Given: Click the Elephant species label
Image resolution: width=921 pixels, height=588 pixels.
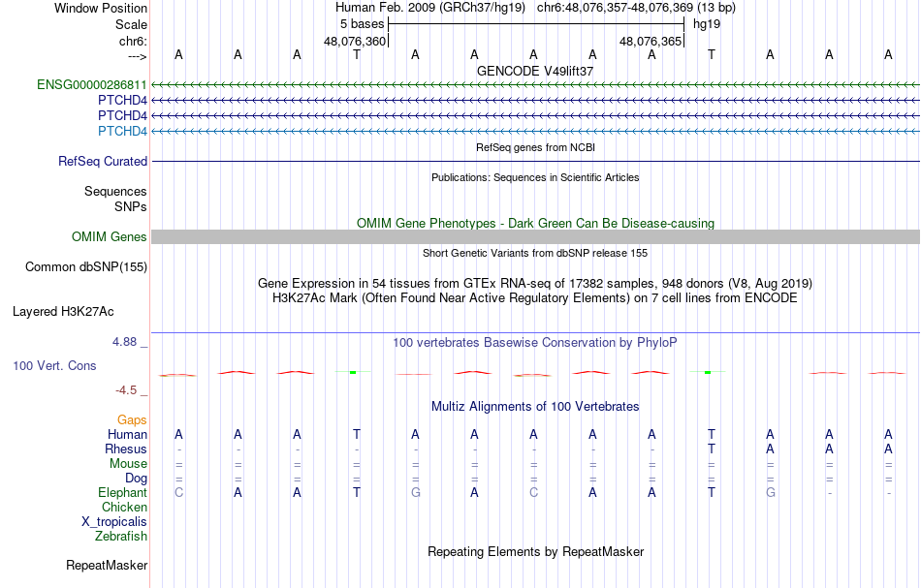Looking at the screenshot, I should 123,492.
